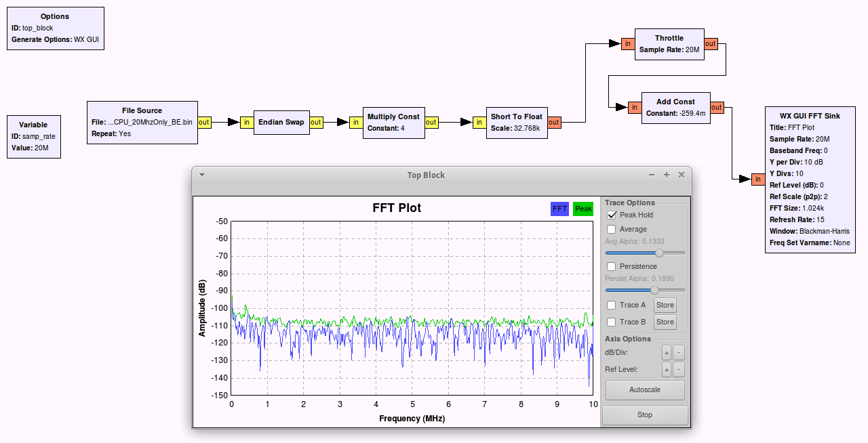
Task: Enable the Trace B checkbox
Action: 612,322
